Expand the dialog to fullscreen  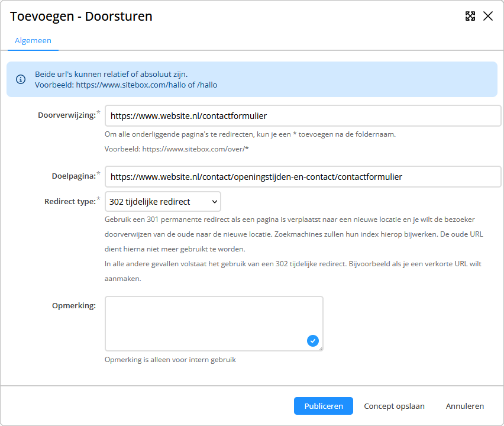(x=470, y=16)
